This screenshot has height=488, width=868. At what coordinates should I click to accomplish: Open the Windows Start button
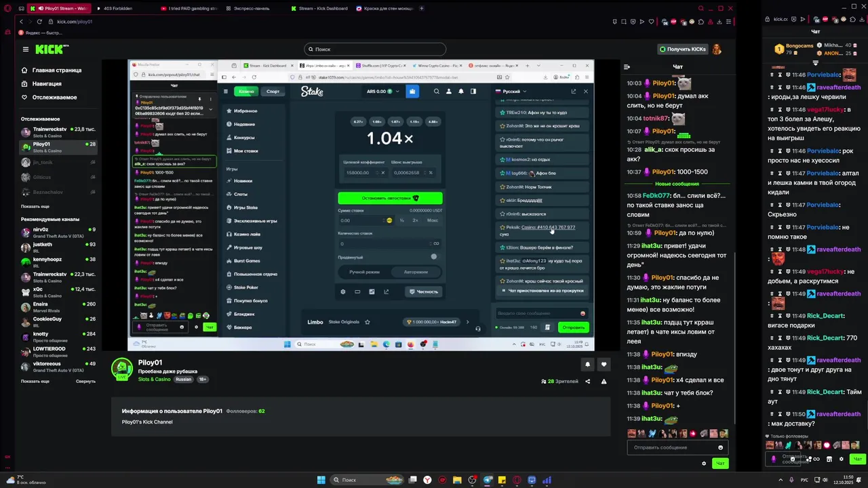321,480
